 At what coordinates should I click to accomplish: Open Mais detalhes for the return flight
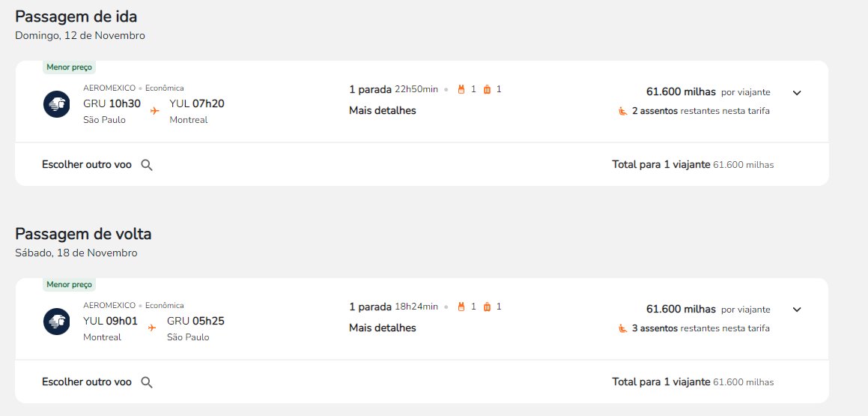point(383,328)
